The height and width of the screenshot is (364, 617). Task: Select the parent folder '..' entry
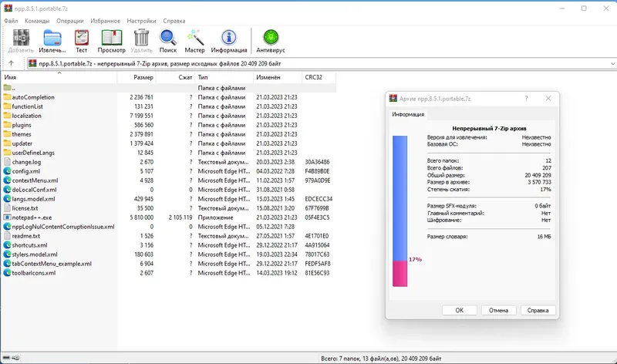click(x=169, y=88)
